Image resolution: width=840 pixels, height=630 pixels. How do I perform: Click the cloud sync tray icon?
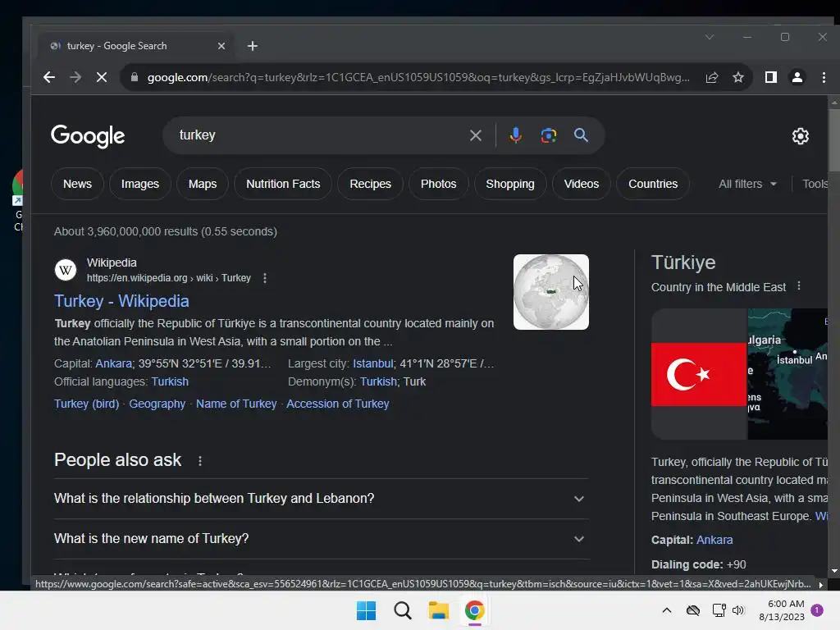coord(692,610)
